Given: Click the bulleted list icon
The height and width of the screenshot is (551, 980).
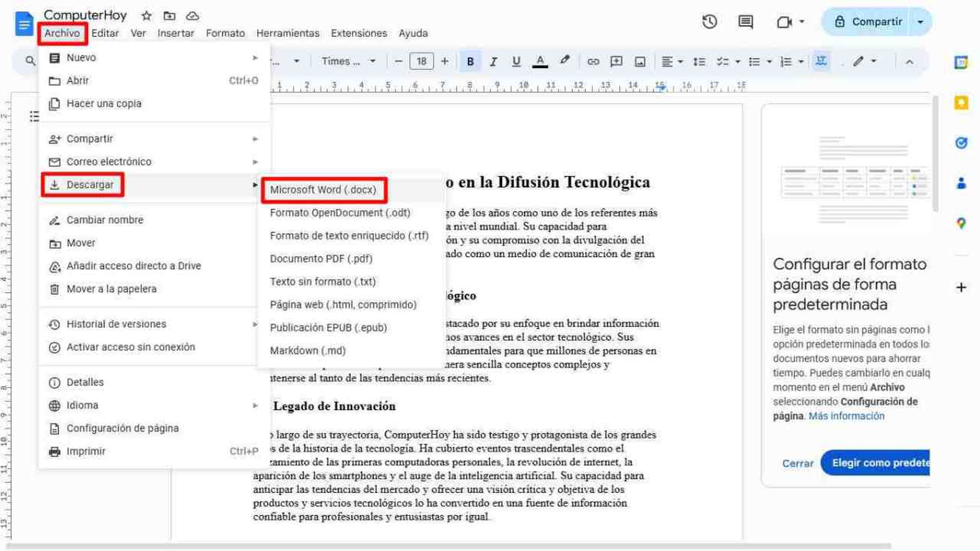Looking at the screenshot, I should point(754,61).
